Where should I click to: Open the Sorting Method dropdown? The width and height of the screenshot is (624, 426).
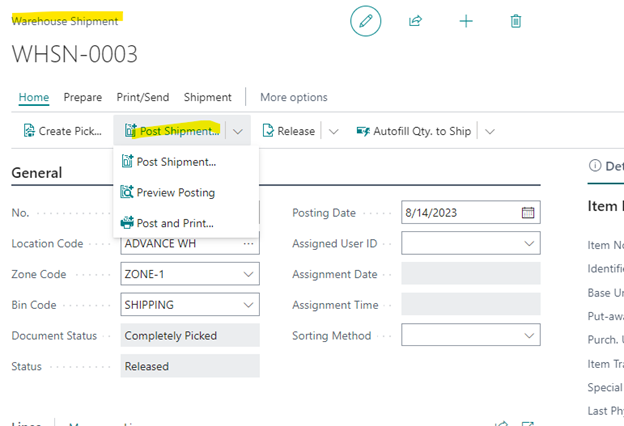[529, 336]
